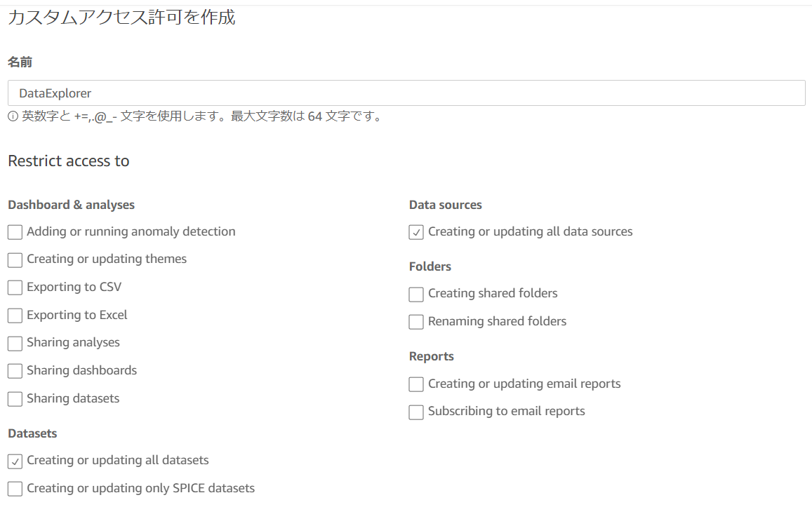Select the Renaming shared folders checkbox

(x=416, y=322)
